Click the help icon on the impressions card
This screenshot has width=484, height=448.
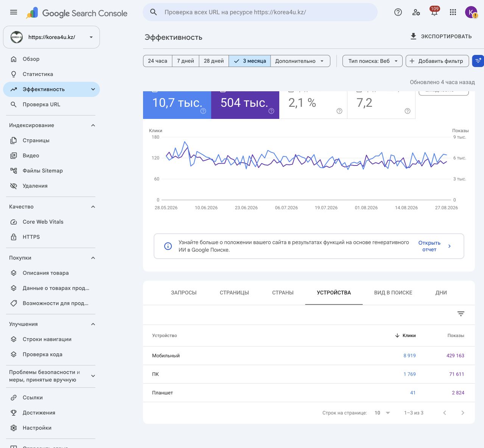point(271,111)
